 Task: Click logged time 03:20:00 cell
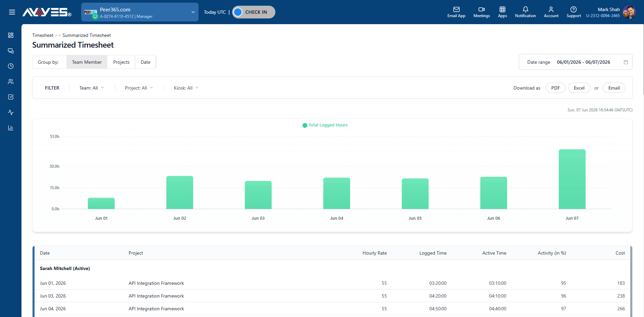438,283
